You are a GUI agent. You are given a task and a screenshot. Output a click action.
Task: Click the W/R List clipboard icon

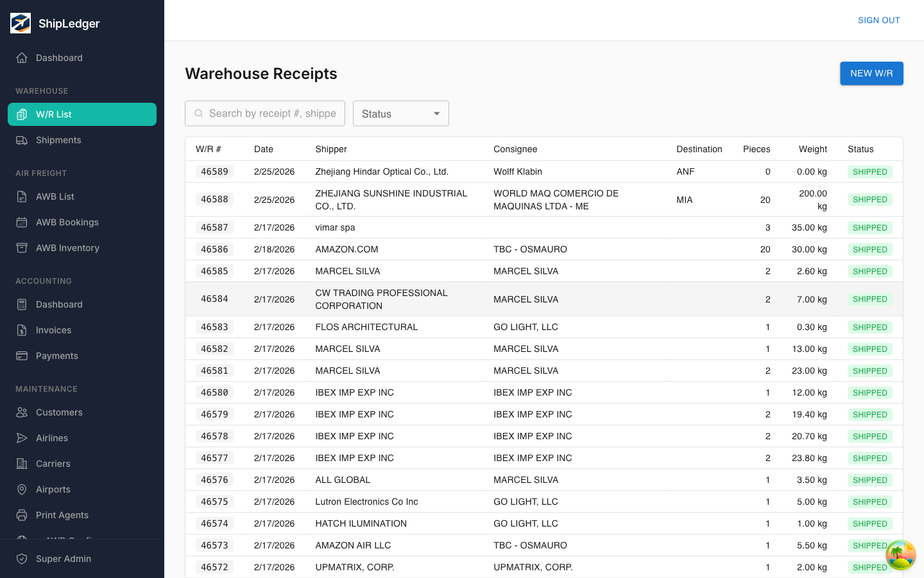[x=22, y=114]
